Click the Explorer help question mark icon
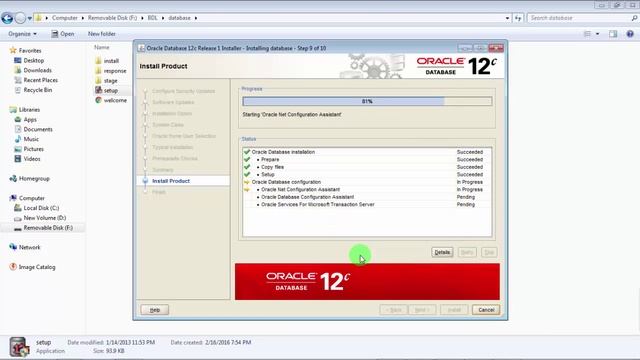 pos(630,34)
